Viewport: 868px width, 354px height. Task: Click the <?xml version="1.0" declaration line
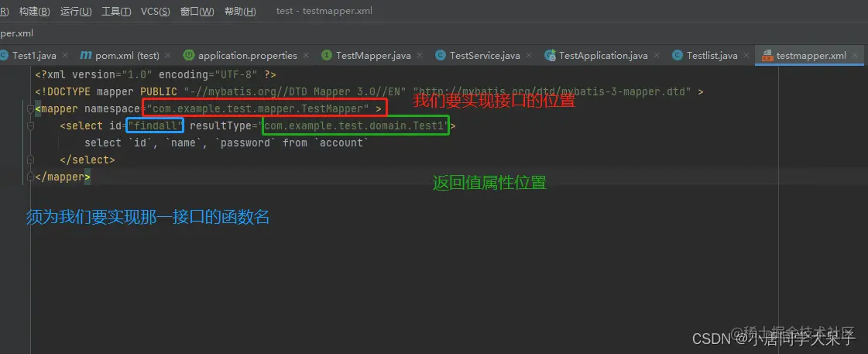pos(156,74)
